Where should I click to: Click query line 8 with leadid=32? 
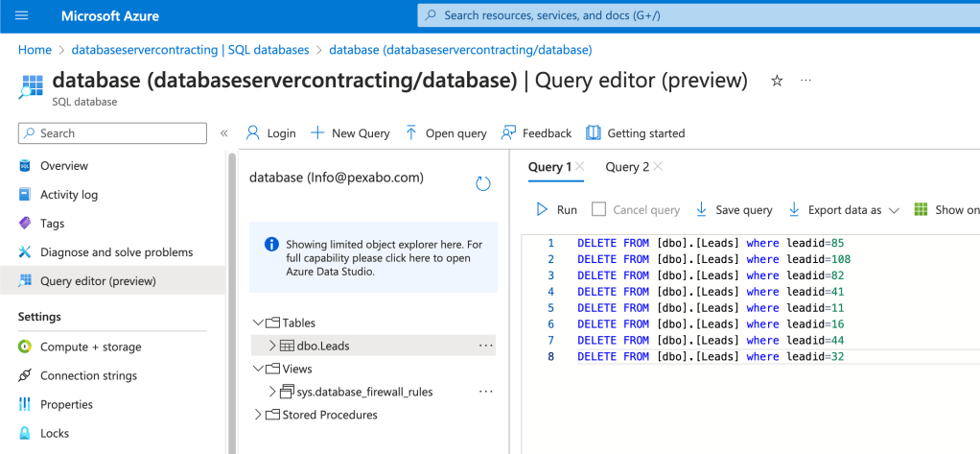click(712, 356)
